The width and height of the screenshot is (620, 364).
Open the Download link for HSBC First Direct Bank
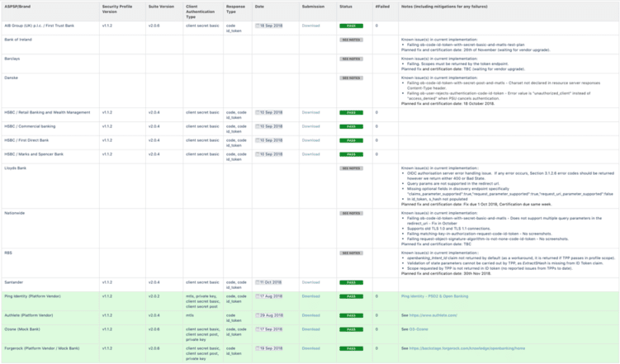[x=310, y=140]
